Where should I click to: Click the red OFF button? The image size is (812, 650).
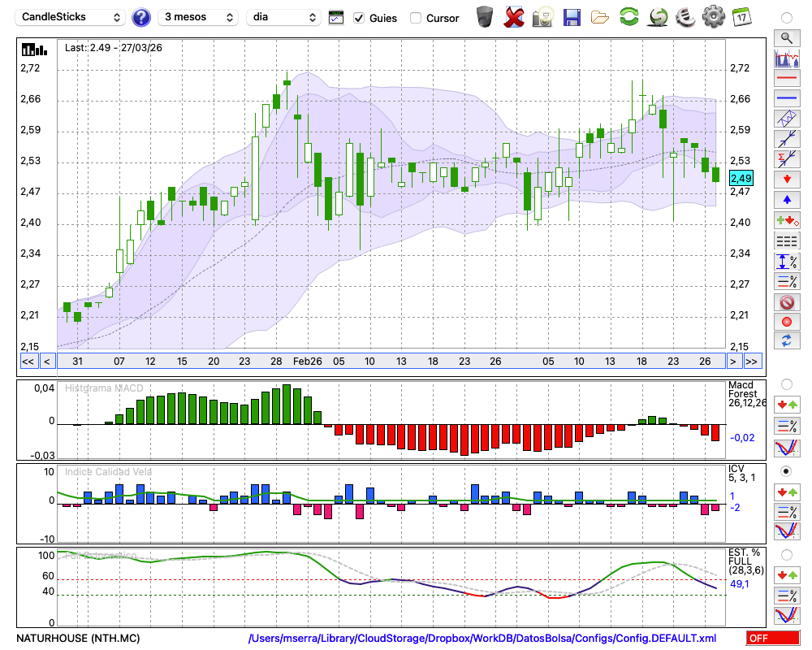[x=772, y=639]
